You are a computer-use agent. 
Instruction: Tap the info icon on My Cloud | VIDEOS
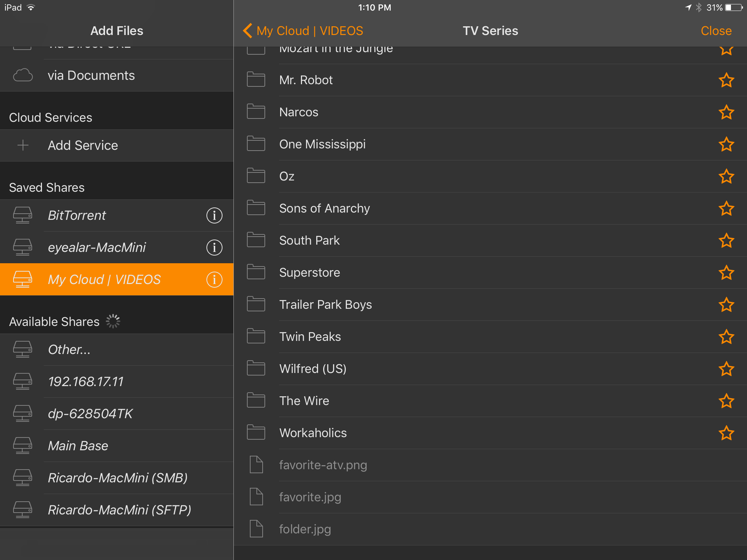(214, 280)
